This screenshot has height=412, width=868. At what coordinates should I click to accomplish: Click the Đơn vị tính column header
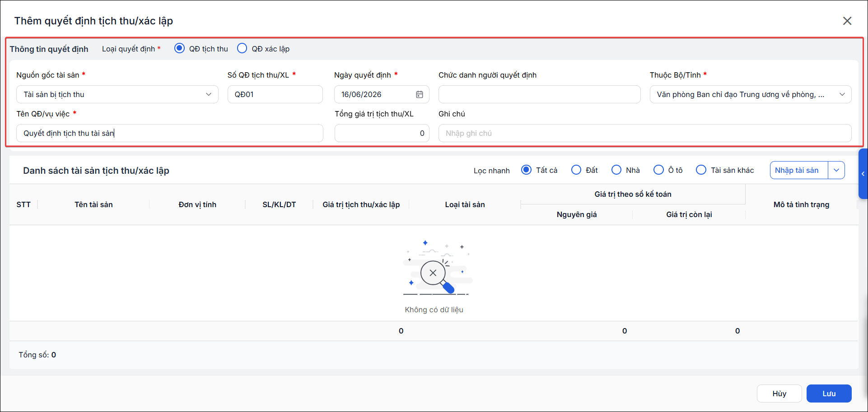197,204
